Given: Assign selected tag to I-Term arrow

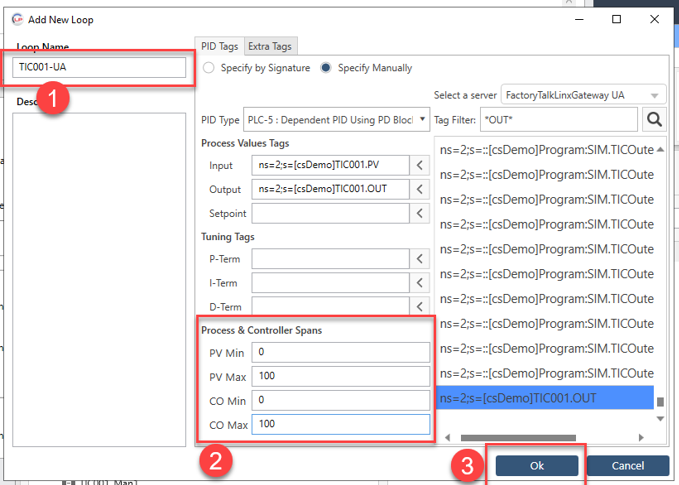Looking at the screenshot, I should 420,283.
